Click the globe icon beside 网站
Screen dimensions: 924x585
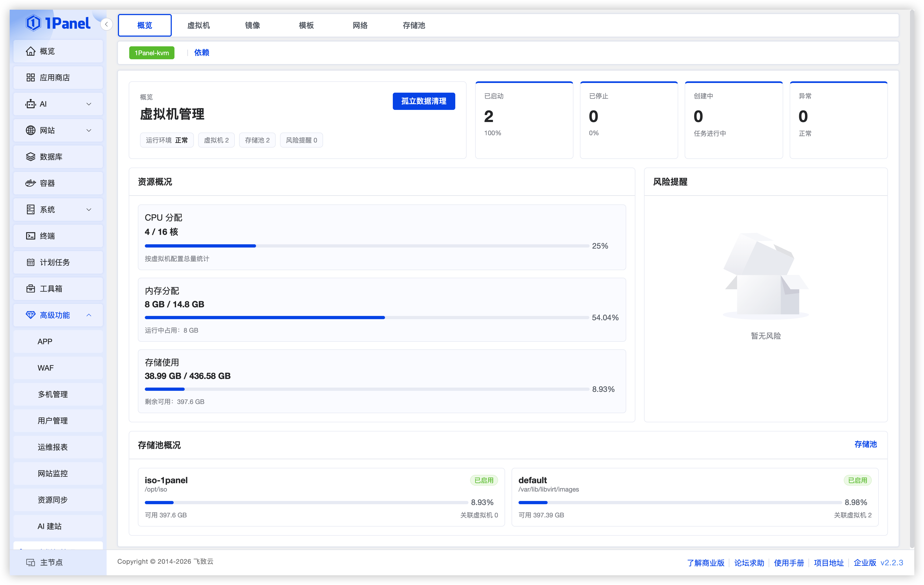click(x=30, y=131)
